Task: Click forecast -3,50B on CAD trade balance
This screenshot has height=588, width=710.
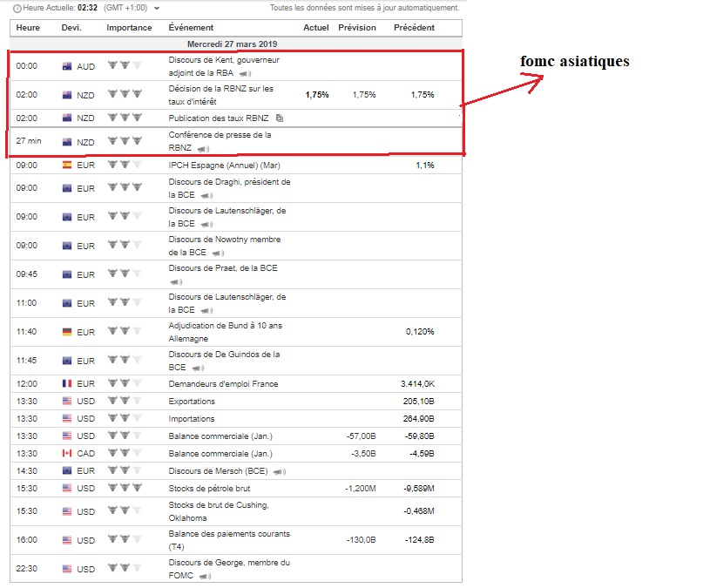Action: tap(363, 454)
